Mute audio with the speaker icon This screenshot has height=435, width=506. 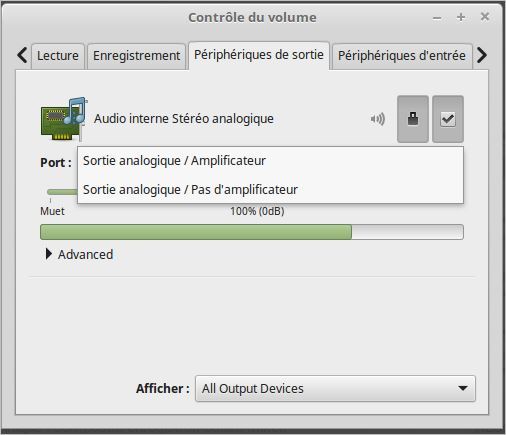[378, 119]
